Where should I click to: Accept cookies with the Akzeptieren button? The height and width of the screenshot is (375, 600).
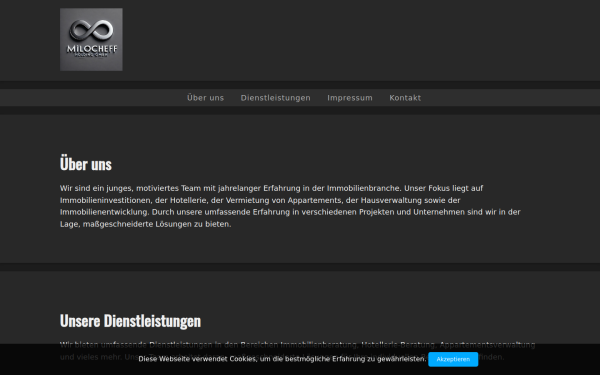pyautogui.click(x=453, y=359)
